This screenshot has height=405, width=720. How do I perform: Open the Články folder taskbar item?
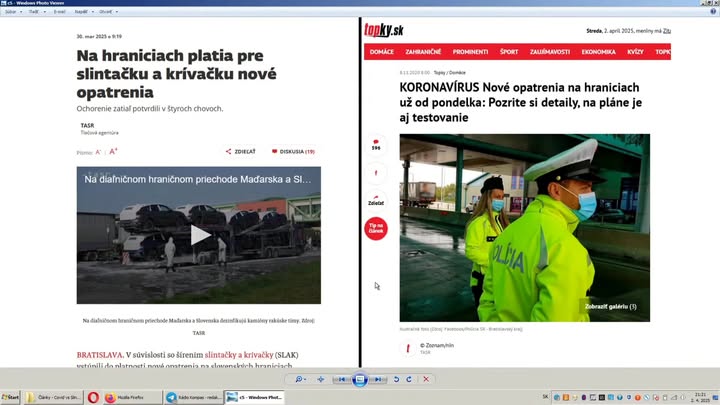coord(52,397)
